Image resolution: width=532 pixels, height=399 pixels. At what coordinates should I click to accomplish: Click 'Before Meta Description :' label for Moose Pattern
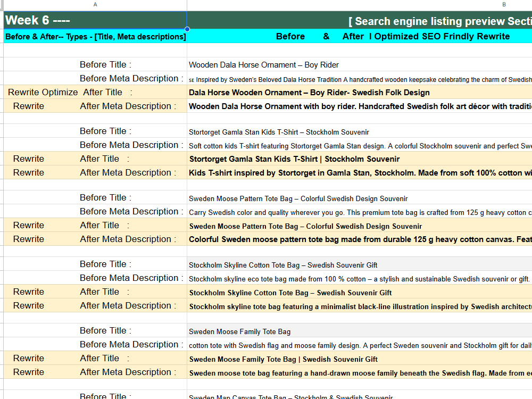95,211
